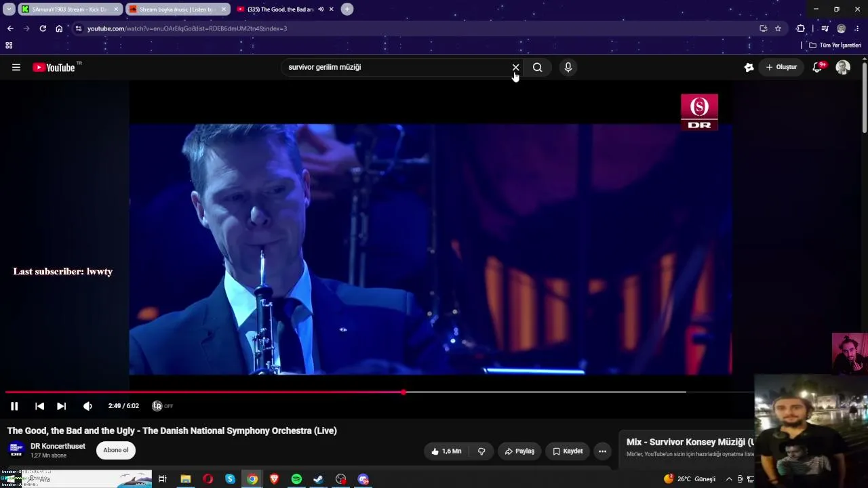Mute the YouTube tab via speaker icon

320,9
